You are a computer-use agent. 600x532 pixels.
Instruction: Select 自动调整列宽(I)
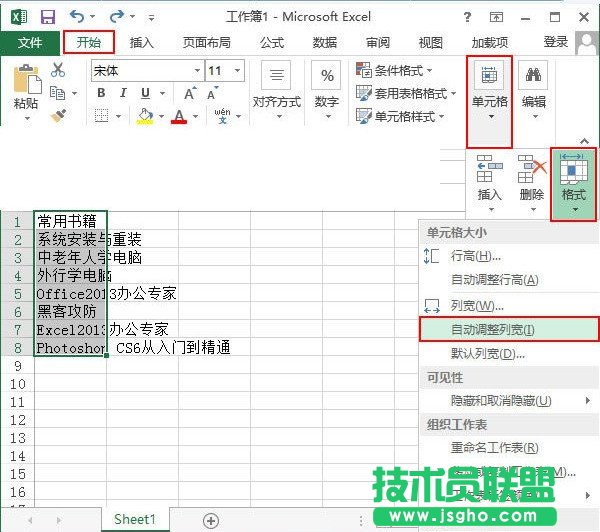click(x=509, y=329)
